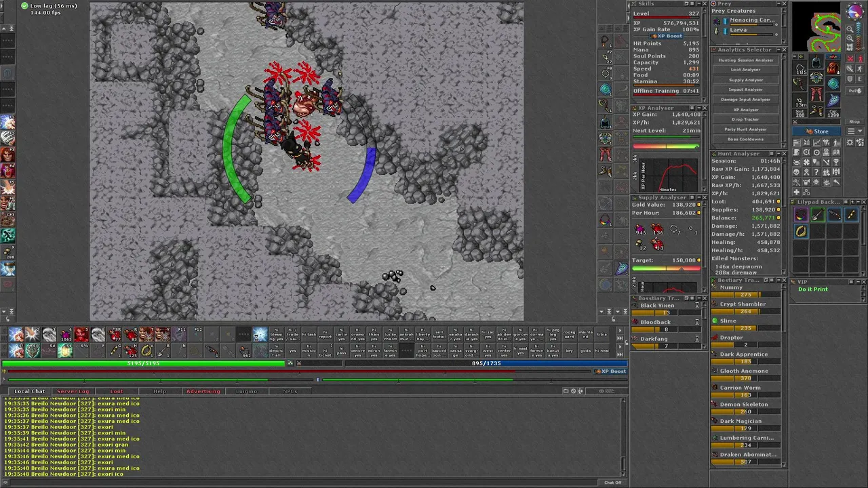Minimize the Hunt Analyser panel
This screenshot has height=488, width=868.
click(778, 154)
